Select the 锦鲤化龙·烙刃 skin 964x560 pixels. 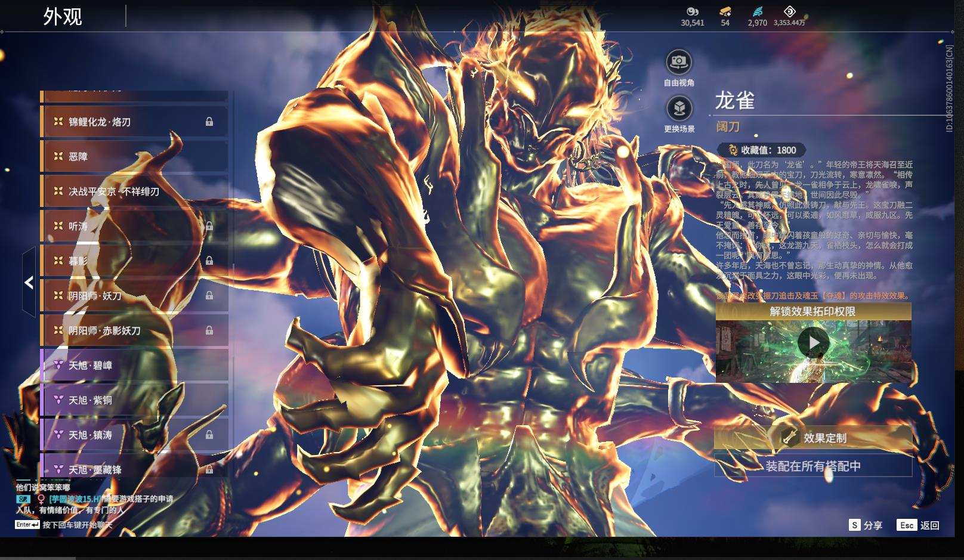point(135,122)
